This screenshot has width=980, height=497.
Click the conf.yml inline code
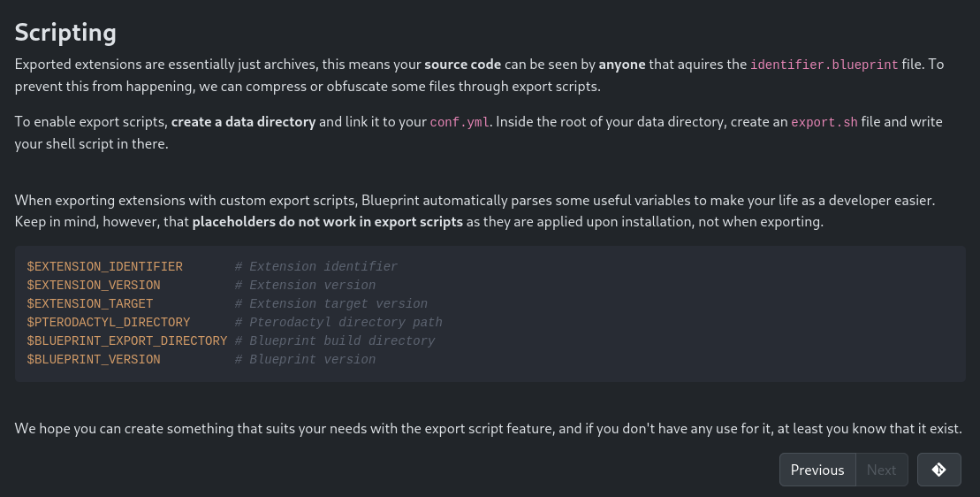point(460,122)
